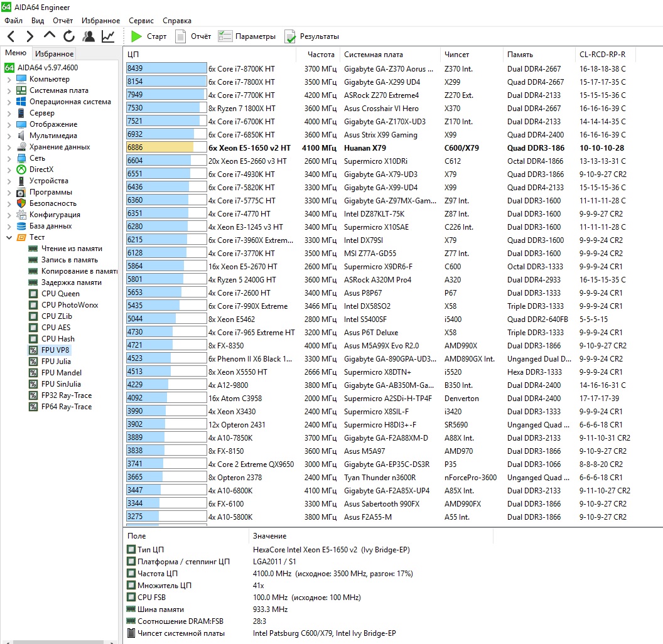The width and height of the screenshot is (663, 644).
Task: Collapse the Тест tree node
Action: coord(9,237)
